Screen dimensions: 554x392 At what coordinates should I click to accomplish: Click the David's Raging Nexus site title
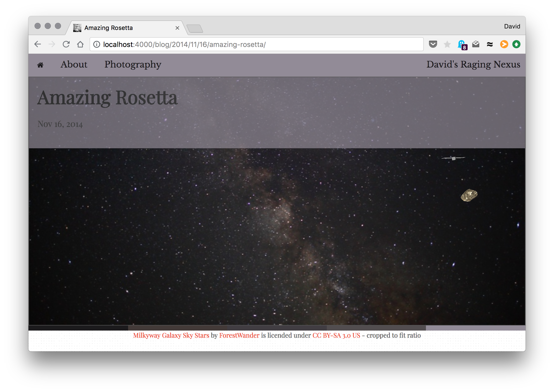(473, 64)
